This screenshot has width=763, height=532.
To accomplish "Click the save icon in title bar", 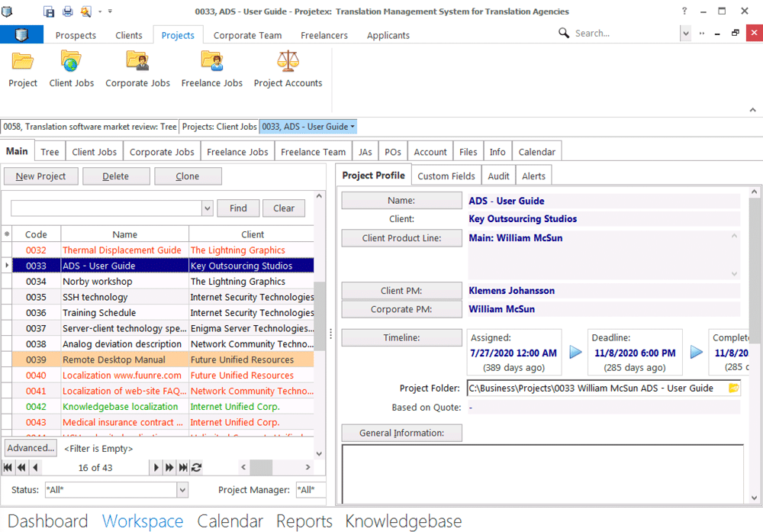I will tap(49, 11).
